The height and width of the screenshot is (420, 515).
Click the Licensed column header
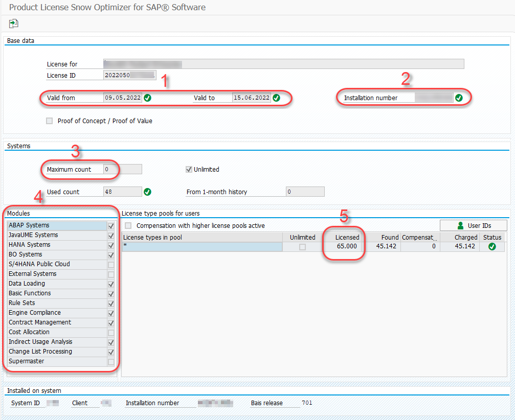342,237
